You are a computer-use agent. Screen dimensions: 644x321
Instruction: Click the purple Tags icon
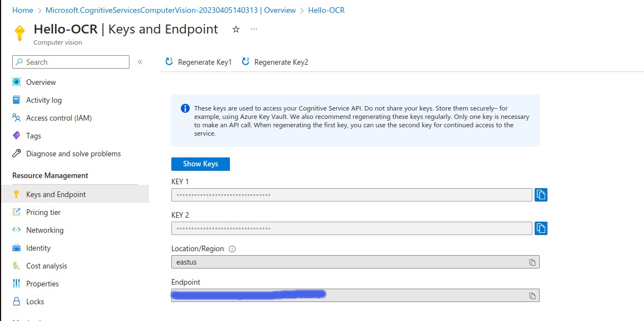click(16, 135)
